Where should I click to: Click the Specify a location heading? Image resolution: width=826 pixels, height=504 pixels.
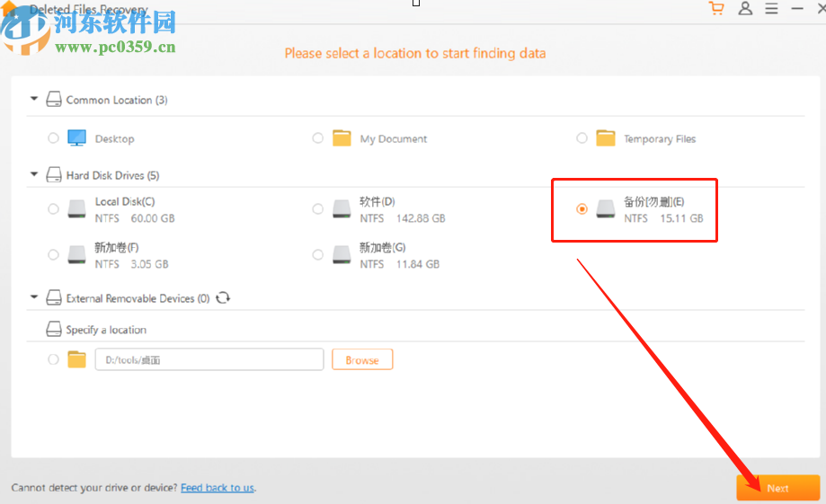tap(106, 331)
